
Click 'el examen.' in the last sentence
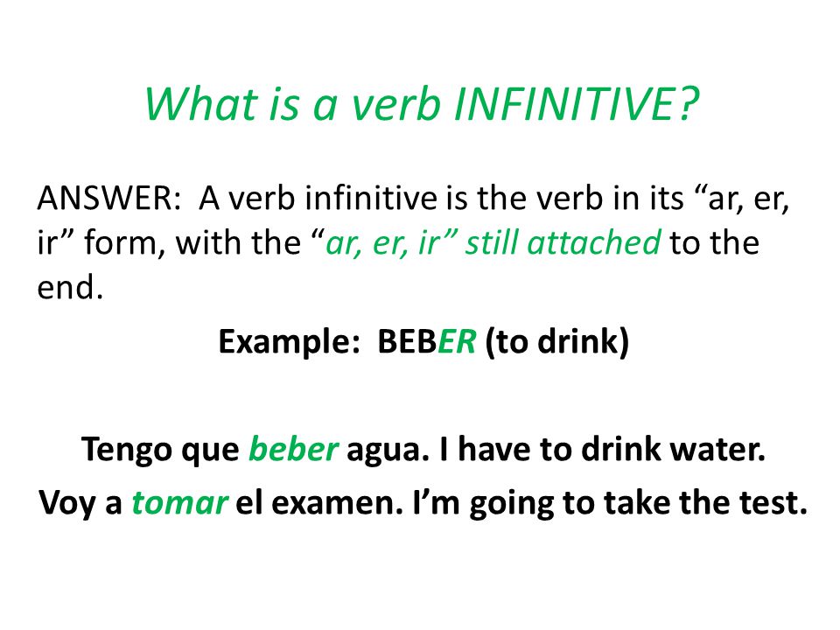[318, 503]
